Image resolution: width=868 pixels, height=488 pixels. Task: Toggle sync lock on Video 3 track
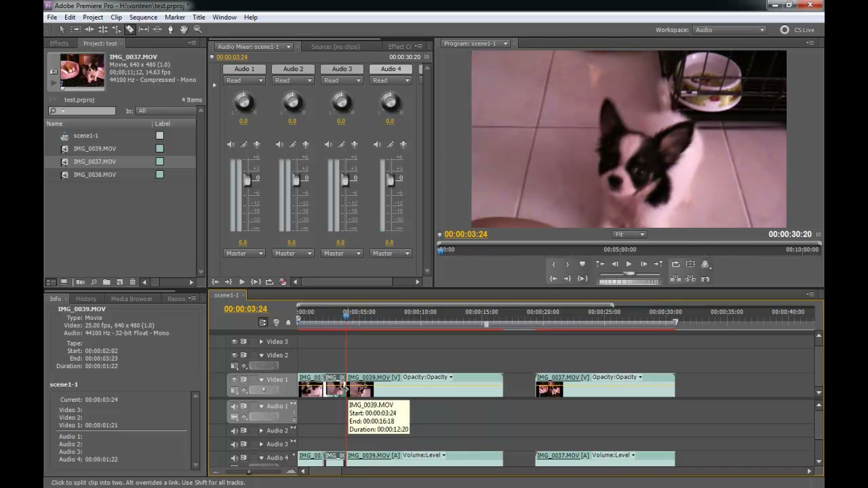coord(243,342)
